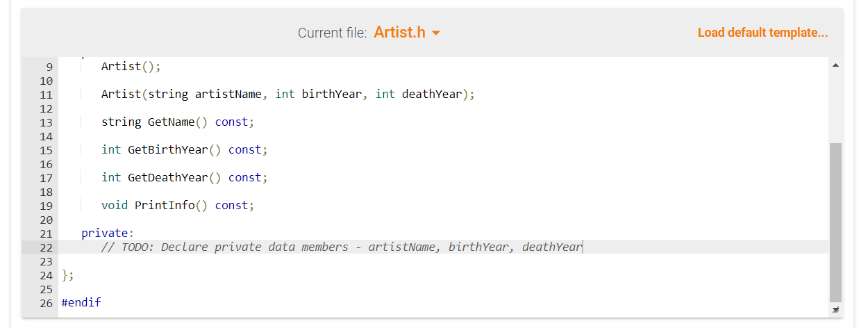Screen dimensions: 868x328
Task: Place cursor on the Artist(); line
Action: [131, 67]
